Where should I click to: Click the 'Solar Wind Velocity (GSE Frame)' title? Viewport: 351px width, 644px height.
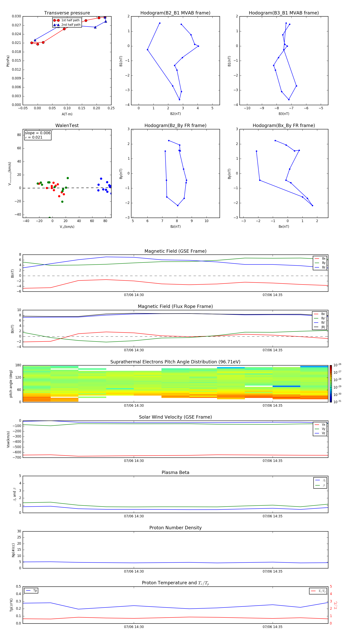(x=175, y=417)
